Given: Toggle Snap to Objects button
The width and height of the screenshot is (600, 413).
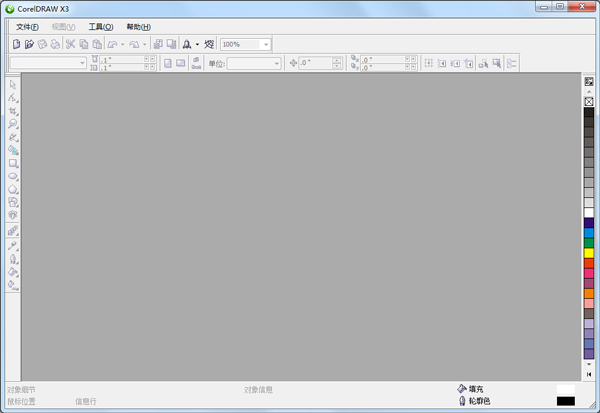Looking at the screenshot, I should point(455,63).
